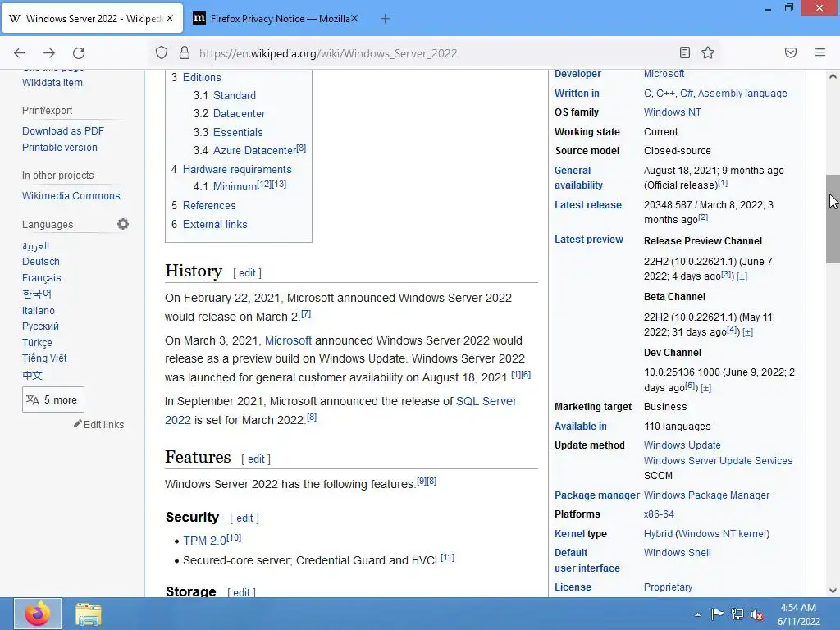Click the vertical scrollbar thumb
Screen dimensions: 840x630
(x=833, y=218)
